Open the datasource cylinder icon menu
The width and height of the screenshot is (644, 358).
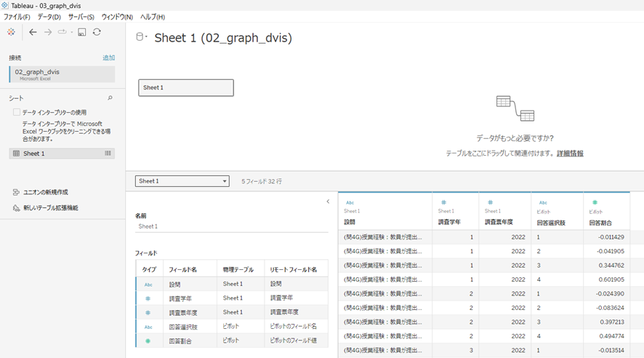(x=141, y=36)
